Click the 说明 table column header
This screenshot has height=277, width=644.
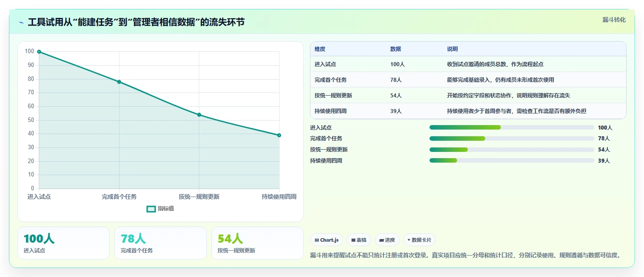pos(452,49)
